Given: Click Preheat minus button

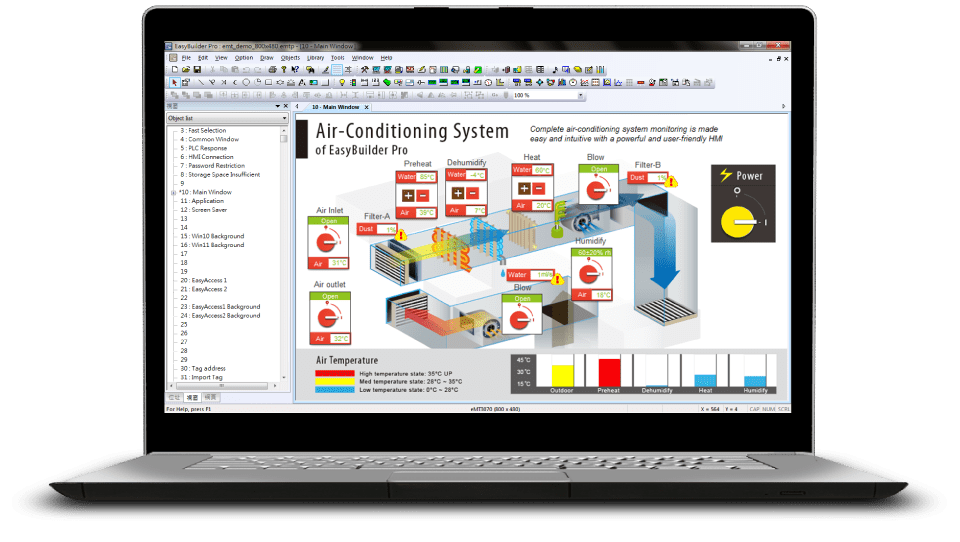Looking at the screenshot, I should [x=422, y=196].
